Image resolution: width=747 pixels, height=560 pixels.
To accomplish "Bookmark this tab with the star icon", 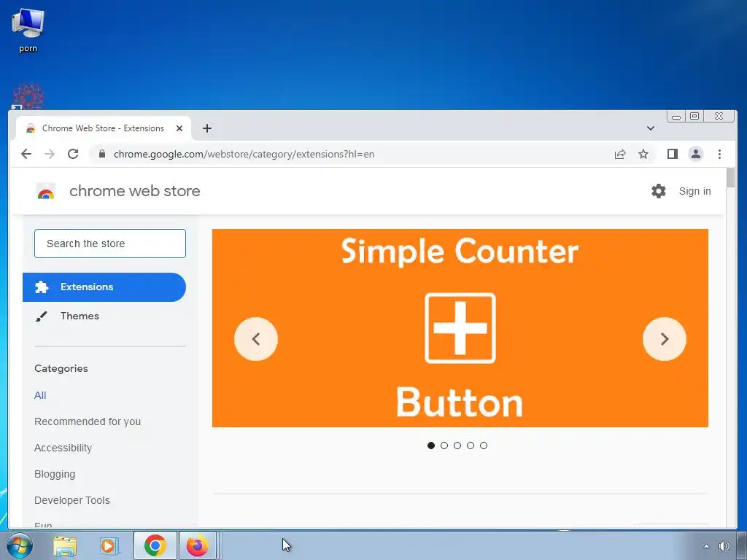I will 643,154.
